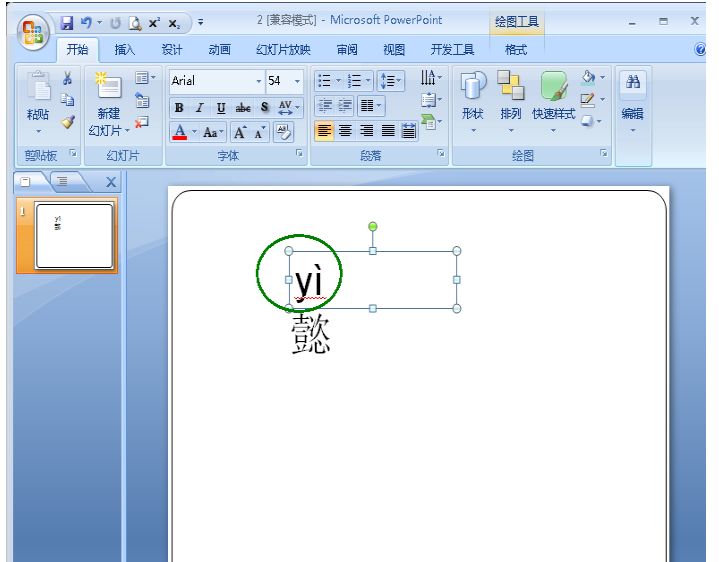Justify the paragraph text
Screen dimensions: 719x562
click(388, 131)
